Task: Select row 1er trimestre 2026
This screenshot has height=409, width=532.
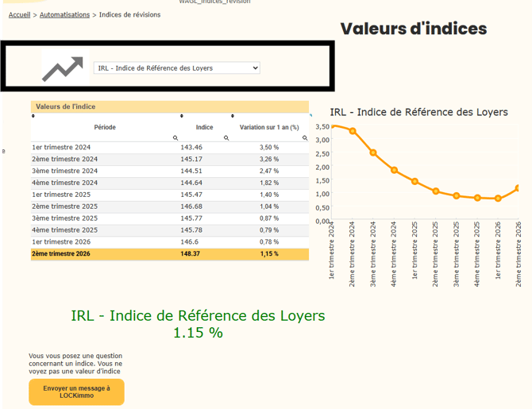Action: tap(170, 242)
